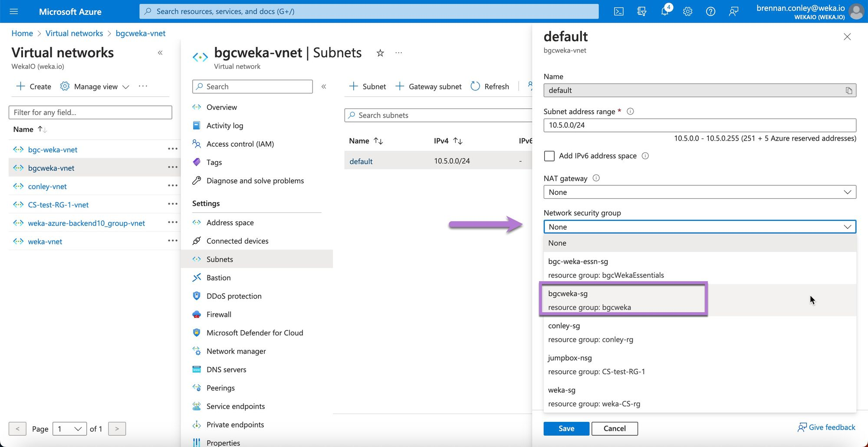Viewport: 868px width, 447px height.
Task: Open the page number dropdown
Action: 69,429
